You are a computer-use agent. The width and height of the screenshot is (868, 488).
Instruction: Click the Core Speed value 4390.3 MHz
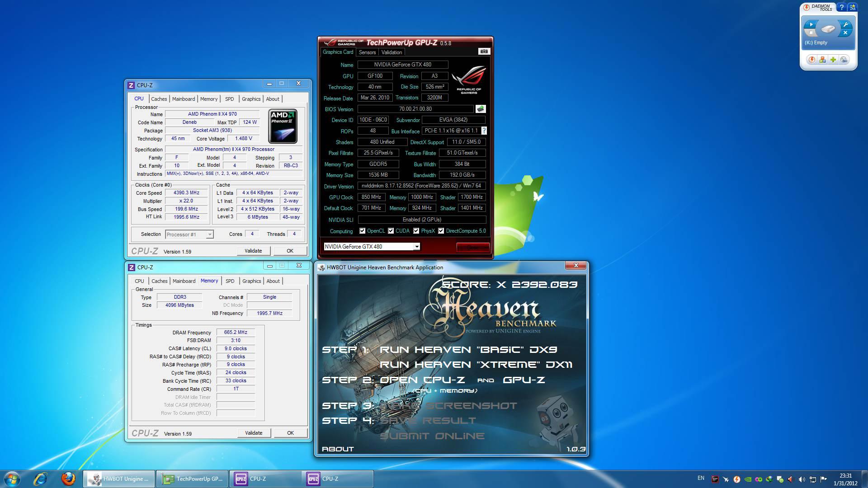click(186, 192)
